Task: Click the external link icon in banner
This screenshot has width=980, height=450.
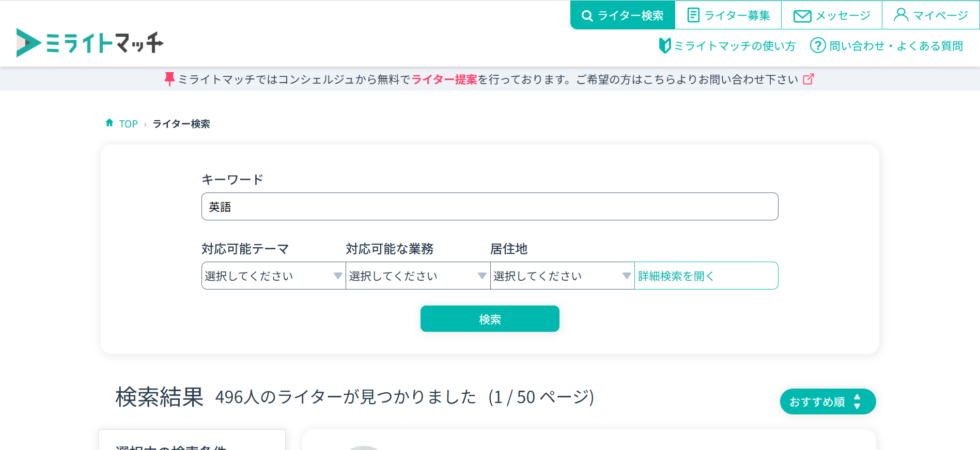Action: click(808, 79)
